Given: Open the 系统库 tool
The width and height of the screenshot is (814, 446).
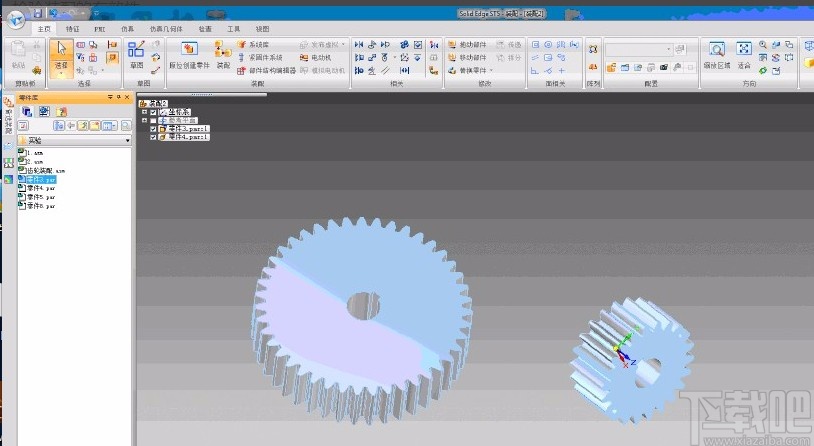Looking at the screenshot, I should (253, 45).
